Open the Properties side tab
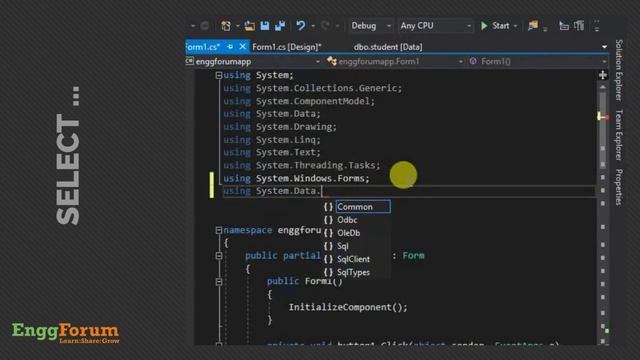Image resolution: width=640 pixels, height=360 pixels. tap(619, 187)
